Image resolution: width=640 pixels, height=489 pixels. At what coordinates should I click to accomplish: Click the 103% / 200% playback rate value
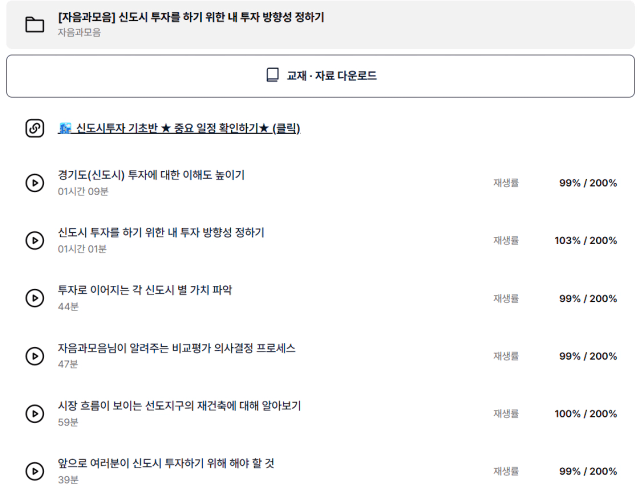[586, 240]
